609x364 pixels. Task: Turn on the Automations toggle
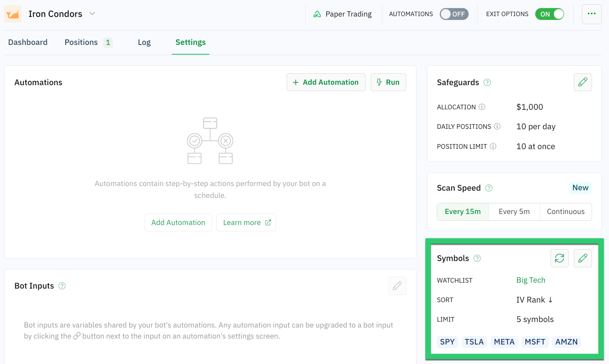tap(454, 14)
